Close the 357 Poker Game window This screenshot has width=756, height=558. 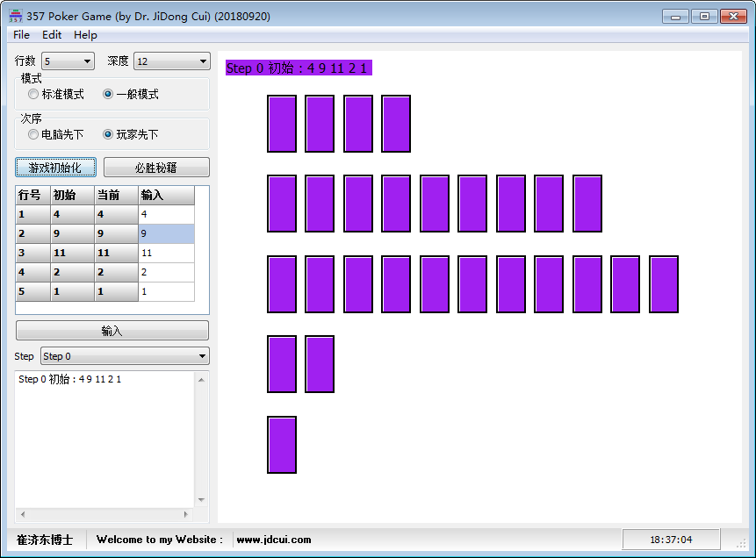coord(733,17)
